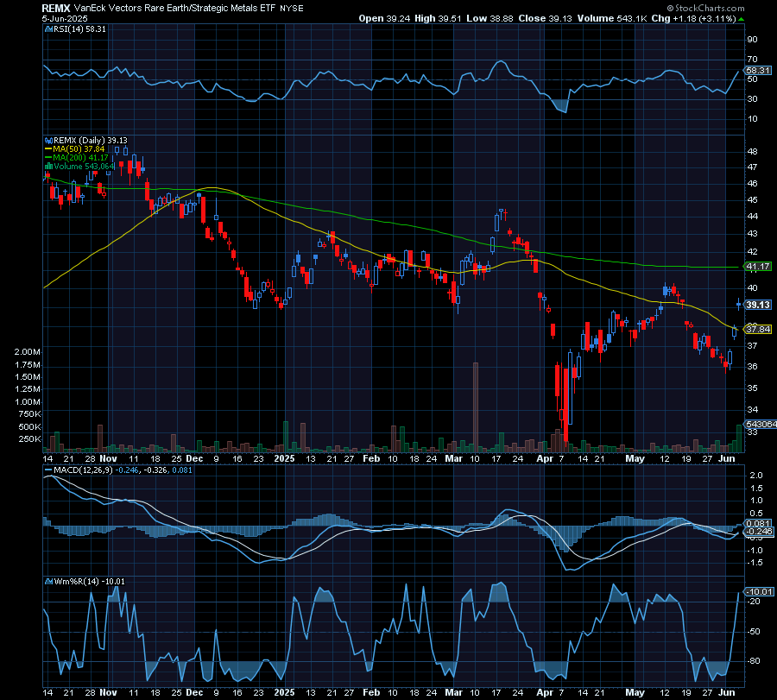Open the REMX ticker symbol
This screenshot has width=777, height=700.
tap(51, 7)
